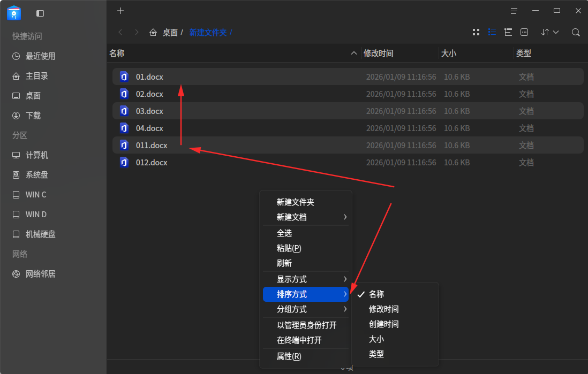Choose 刷新 in context menu

[306, 263]
